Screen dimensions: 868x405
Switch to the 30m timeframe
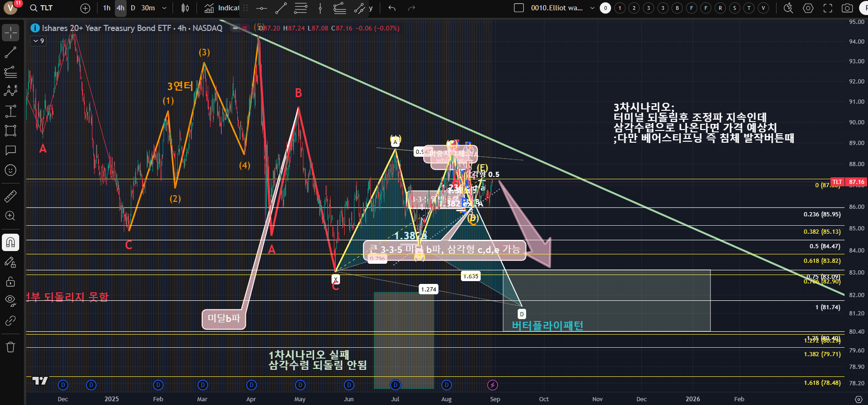pyautogui.click(x=148, y=8)
